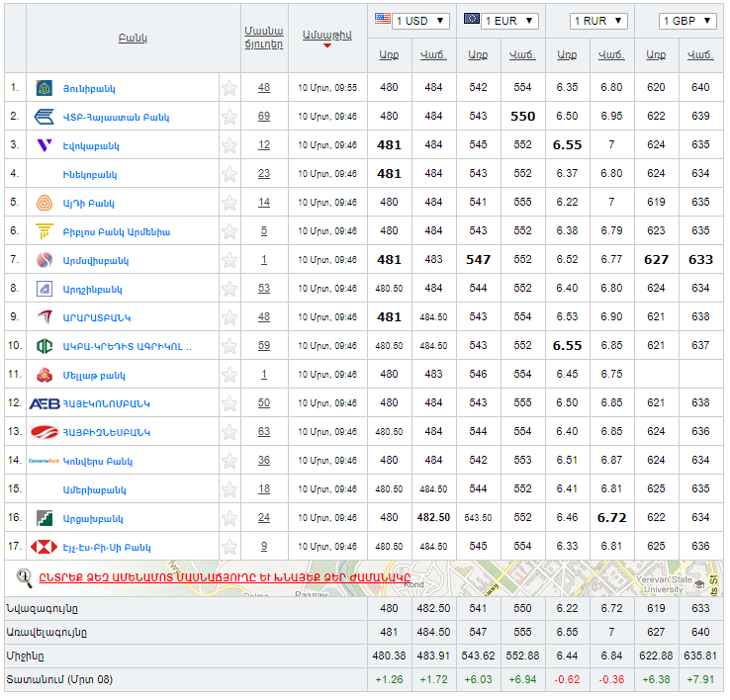The image size is (730, 700).
Task: Click the Artsakhbank green logo in row 16
Action: (x=44, y=518)
